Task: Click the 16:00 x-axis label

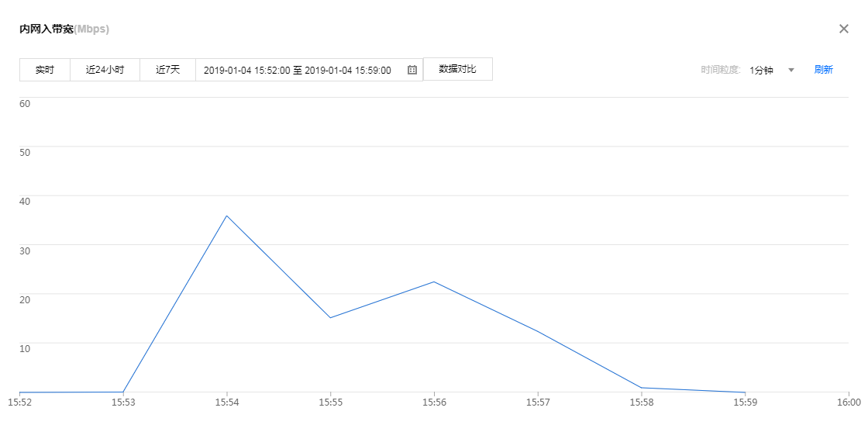Action: click(x=849, y=403)
